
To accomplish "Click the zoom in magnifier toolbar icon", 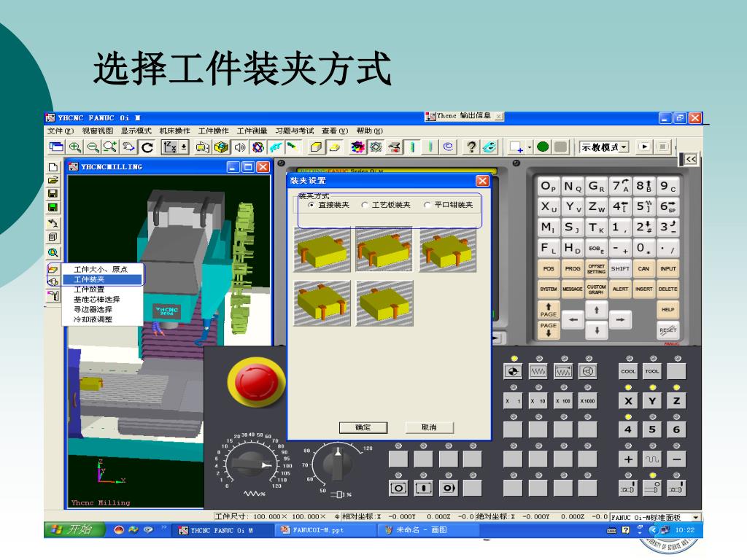I will pos(75,147).
